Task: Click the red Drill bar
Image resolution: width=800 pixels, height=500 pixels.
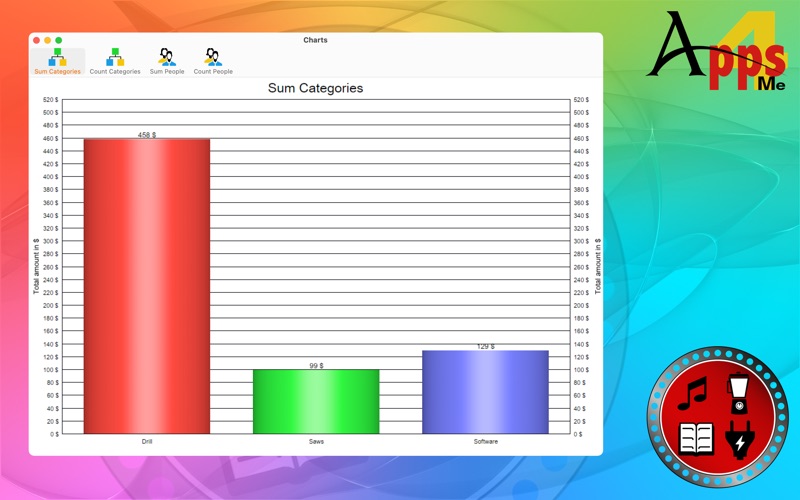Action: [147, 286]
